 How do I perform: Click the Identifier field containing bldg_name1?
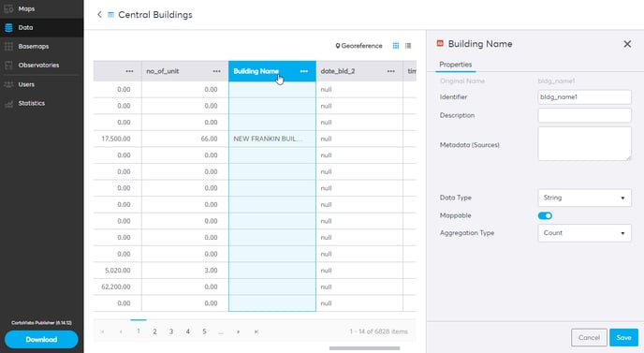click(584, 97)
